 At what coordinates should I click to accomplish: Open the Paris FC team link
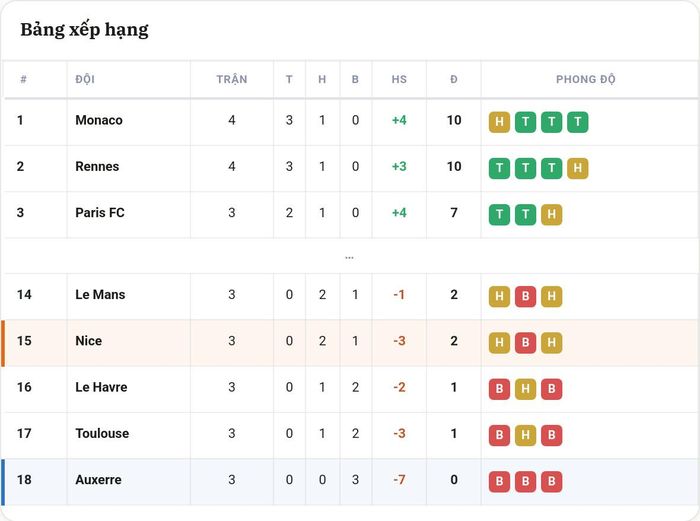pyautogui.click(x=100, y=213)
